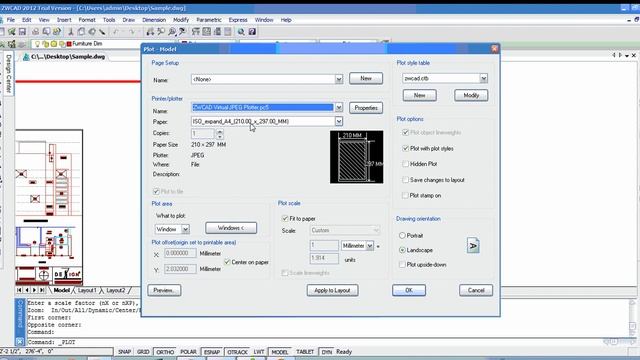Open the Tool Palettes toolbar icon
The image size is (640, 360).
click(x=217, y=31)
